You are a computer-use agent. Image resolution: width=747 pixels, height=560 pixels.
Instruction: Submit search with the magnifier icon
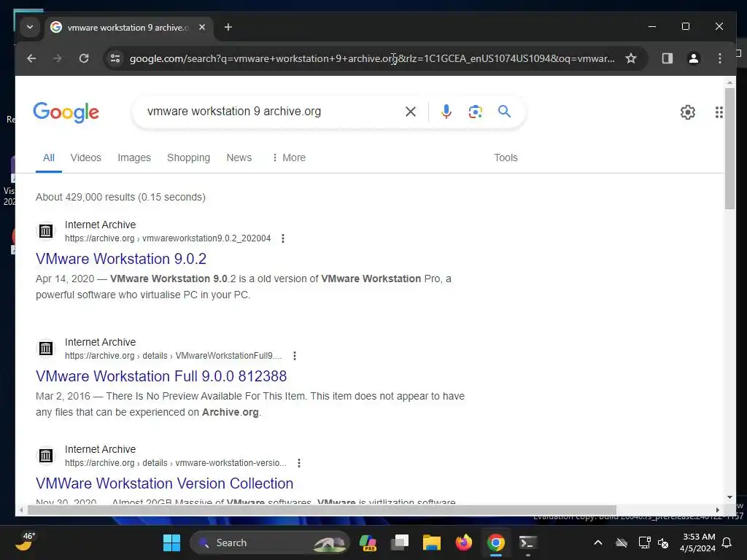coord(505,112)
